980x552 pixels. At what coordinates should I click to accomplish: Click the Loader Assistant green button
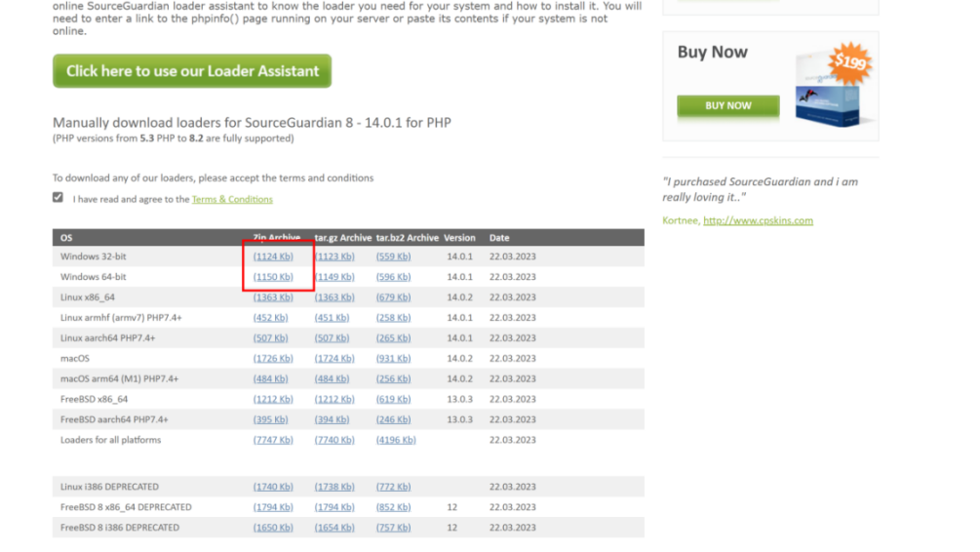tap(192, 71)
